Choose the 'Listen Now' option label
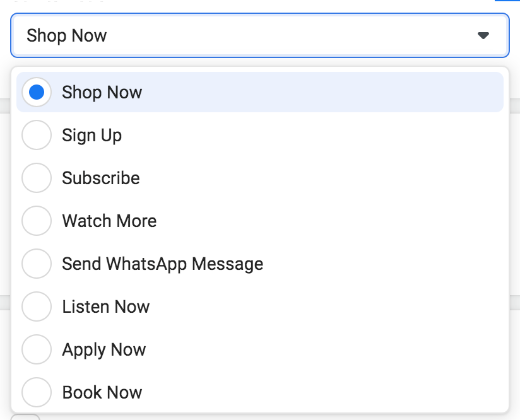Screen dimensions: 520x420 (106, 306)
